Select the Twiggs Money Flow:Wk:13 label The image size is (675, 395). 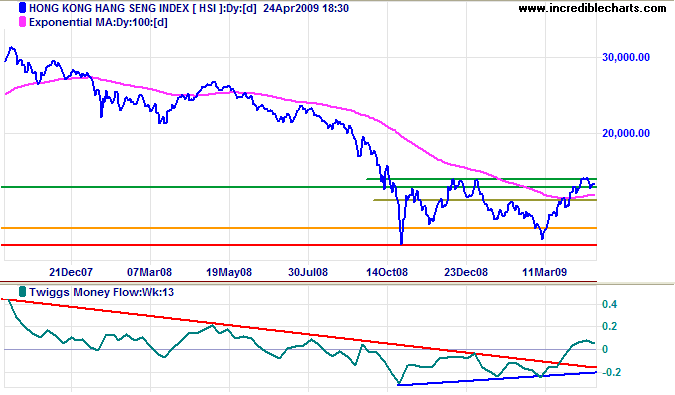point(102,292)
